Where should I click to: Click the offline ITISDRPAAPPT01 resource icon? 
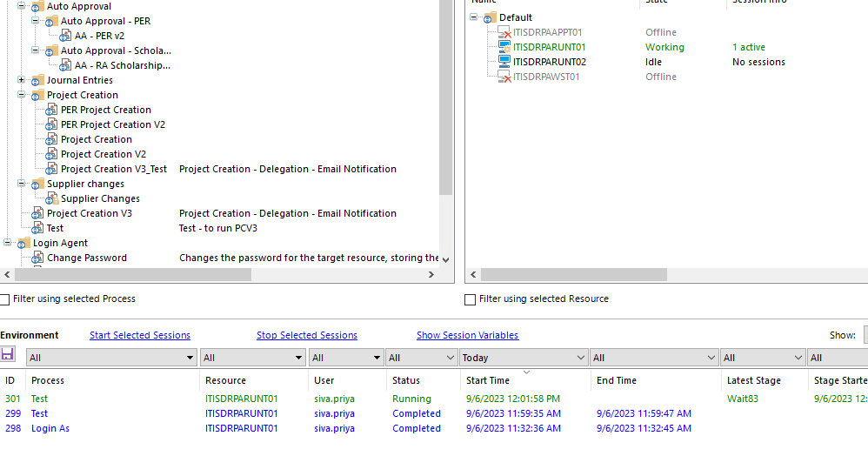(x=504, y=32)
